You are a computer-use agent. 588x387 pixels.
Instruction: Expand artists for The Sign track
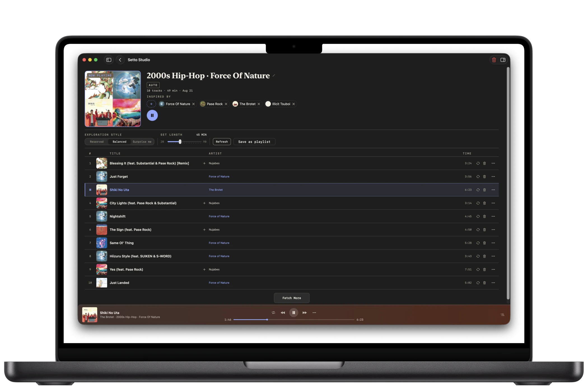click(204, 230)
